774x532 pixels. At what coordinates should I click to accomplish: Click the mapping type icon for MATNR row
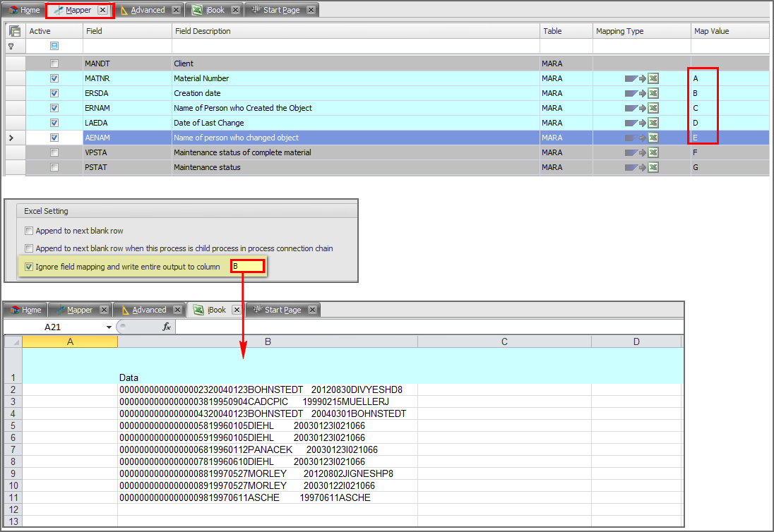point(641,78)
